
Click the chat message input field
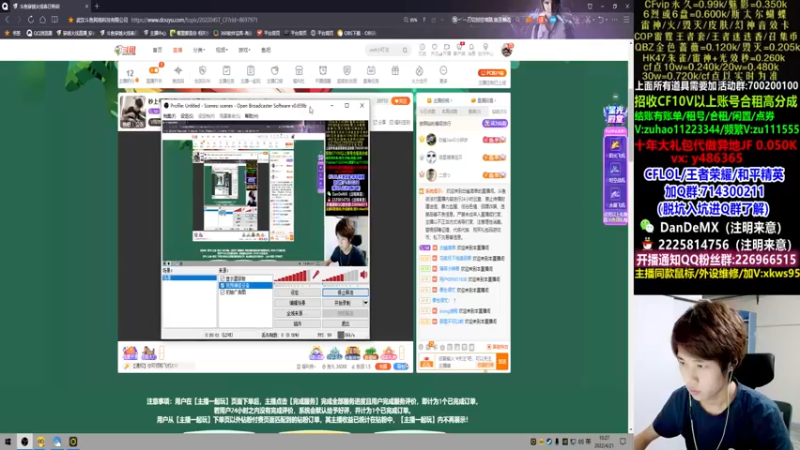pyautogui.click(x=464, y=362)
